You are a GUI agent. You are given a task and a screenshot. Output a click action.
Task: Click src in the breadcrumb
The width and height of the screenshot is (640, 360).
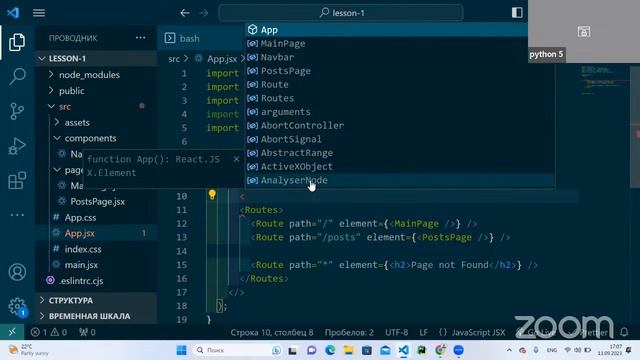tap(174, 59)
